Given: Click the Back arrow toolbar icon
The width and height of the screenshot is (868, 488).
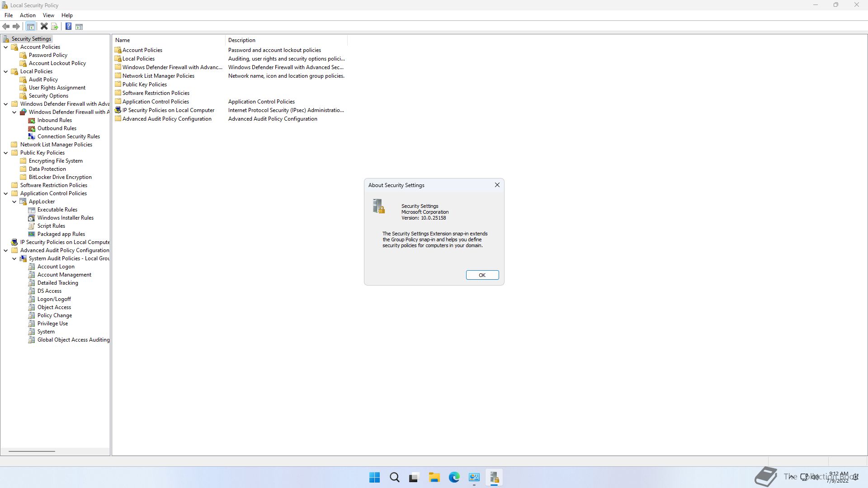Looking at the screenshot, I should [6, 27].
